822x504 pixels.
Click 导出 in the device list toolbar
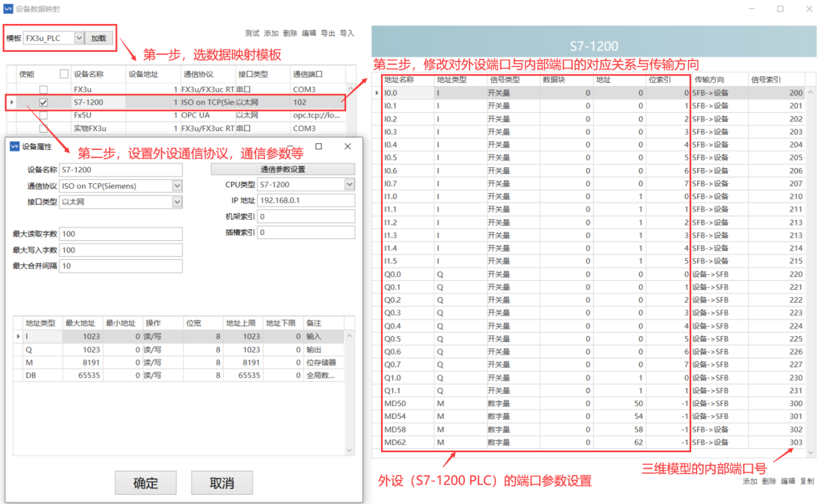pyautogui.click(x=328, y=33)
